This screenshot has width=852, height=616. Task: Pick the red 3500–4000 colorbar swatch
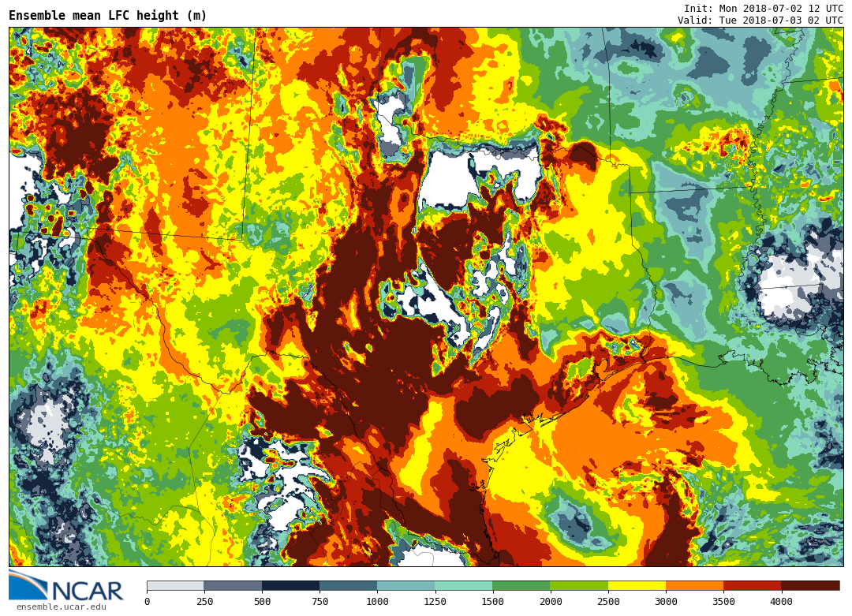(x=752, y=585)
